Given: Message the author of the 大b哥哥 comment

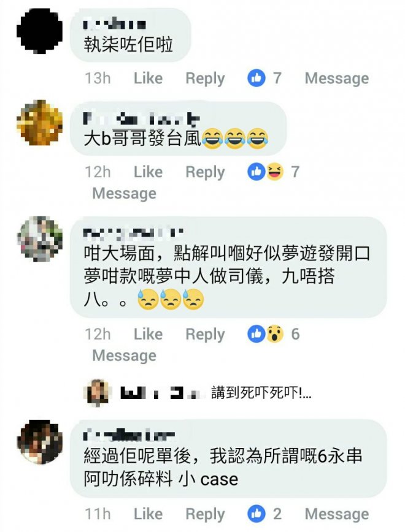Looking at the screenshot, I should [125, 194].
